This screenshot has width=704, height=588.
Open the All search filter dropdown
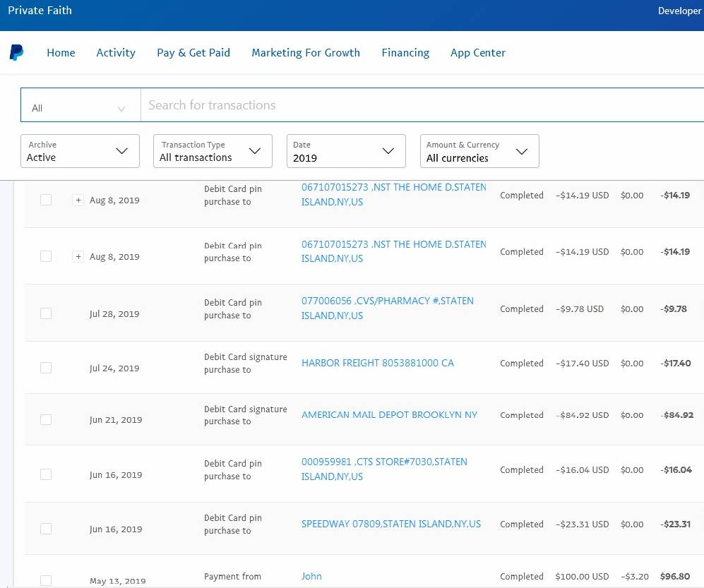[80, 105]
